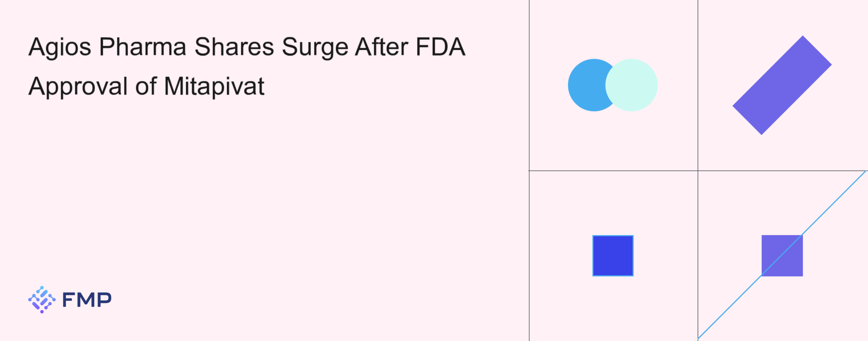Click the mint green circle shape
Screen dimensions: 868x341
point(633,85)
